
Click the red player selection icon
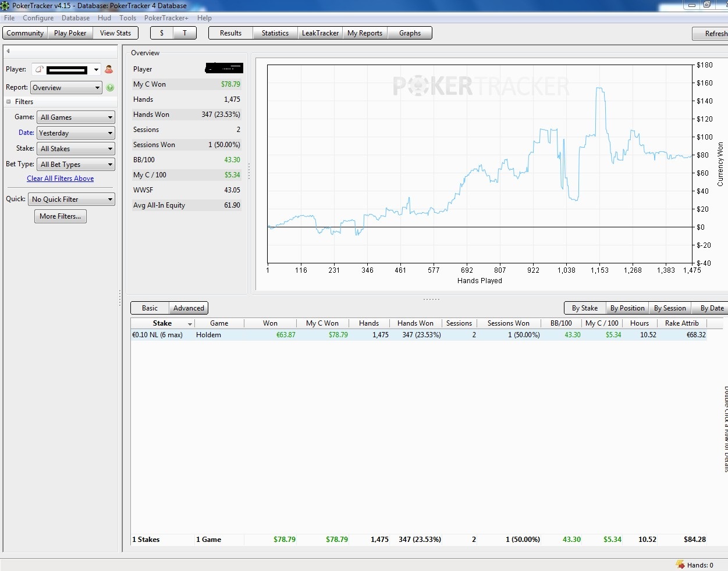(x=109, y=70)
